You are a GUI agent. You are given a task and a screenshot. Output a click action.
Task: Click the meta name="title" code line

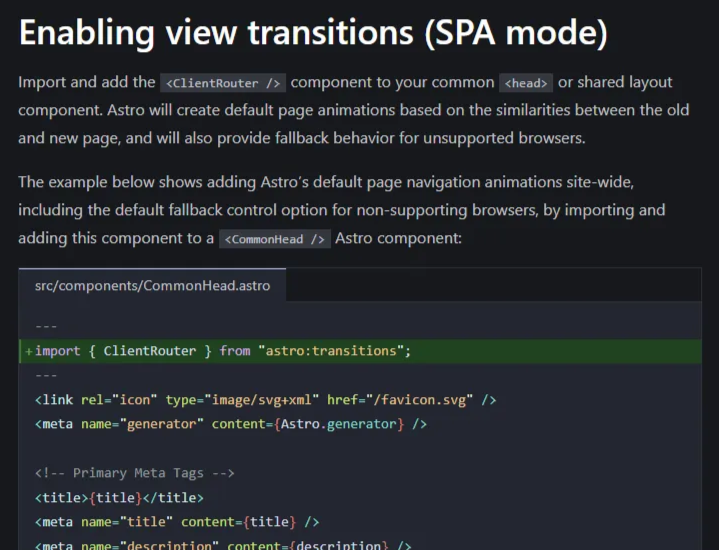pyautogui.click(x=177, y=522)
